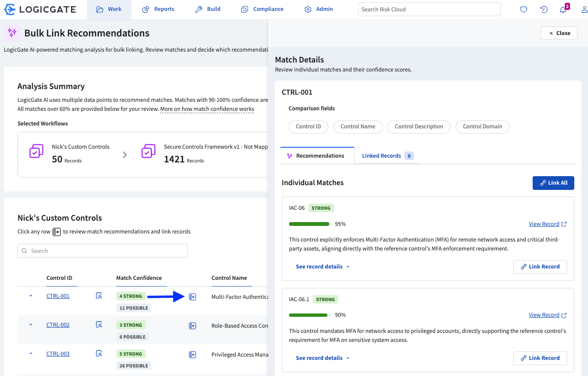
Task: Click the 26 POSSIBLE badge
Action: [x=134, y=366]
